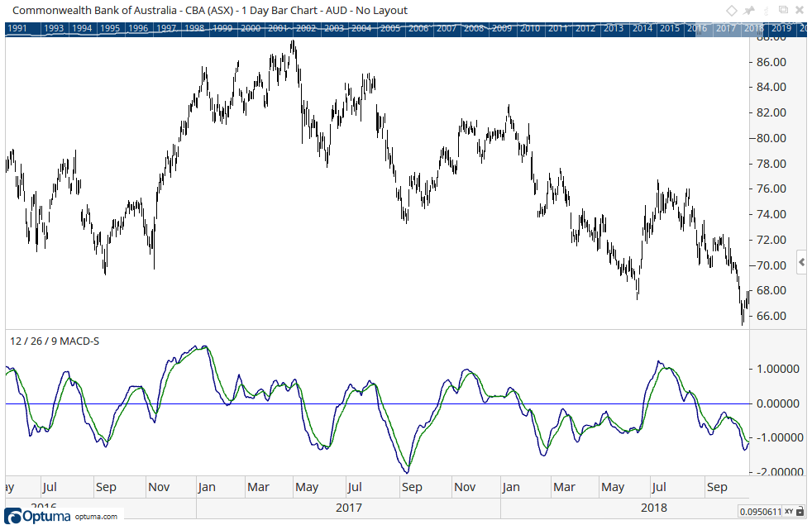Click the 1.00000 MACD axis label
The height and width of the screenshot is (525, 812).
pyautogui.click(x=778, y=370)
